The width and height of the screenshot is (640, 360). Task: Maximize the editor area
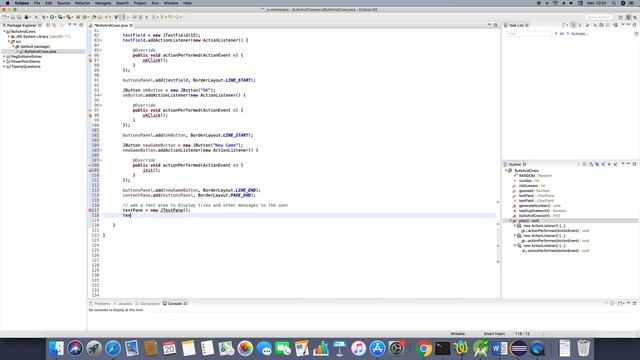click(496, 25)
